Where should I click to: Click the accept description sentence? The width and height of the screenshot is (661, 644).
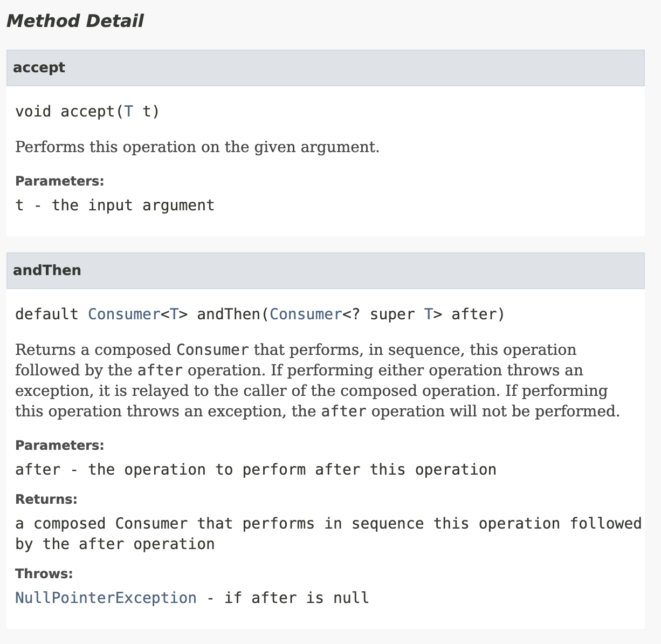197,147
